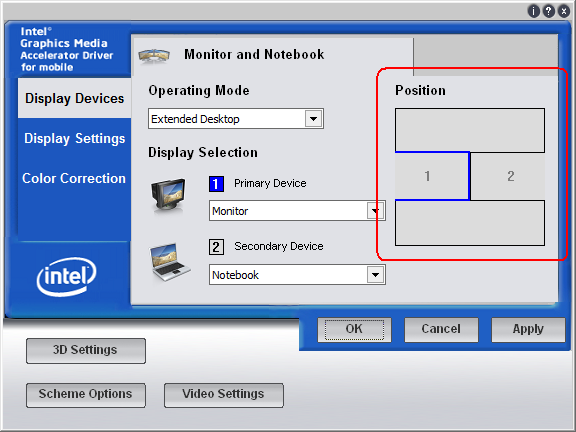Click the Intel logo
Viewport: 576px width, 432px height.
click(66, 277)
